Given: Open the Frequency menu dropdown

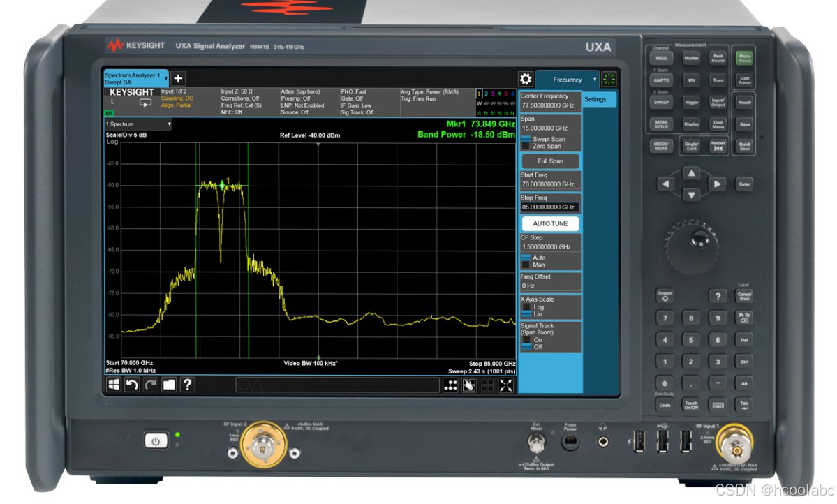Looking at the screenshot, I should click(567, 80).
